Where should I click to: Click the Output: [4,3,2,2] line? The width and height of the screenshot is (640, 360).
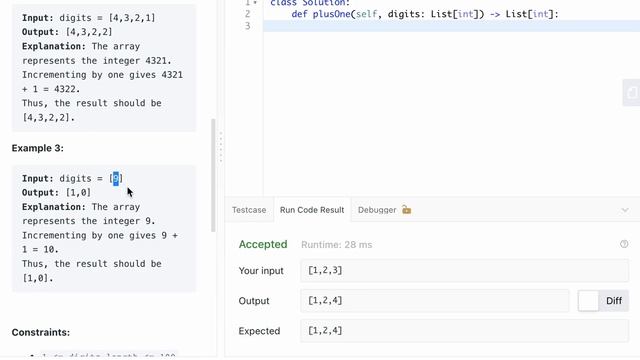(x=67, y=32)
